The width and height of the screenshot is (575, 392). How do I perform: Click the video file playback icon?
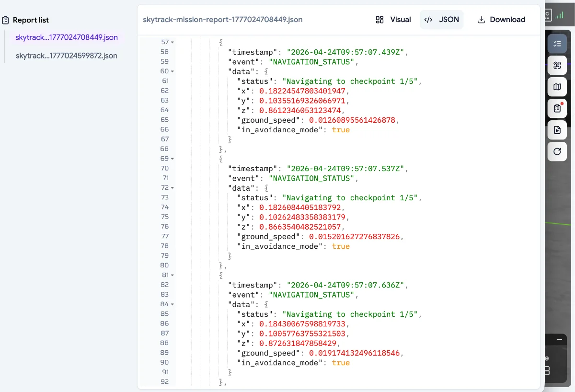[557, 130]
